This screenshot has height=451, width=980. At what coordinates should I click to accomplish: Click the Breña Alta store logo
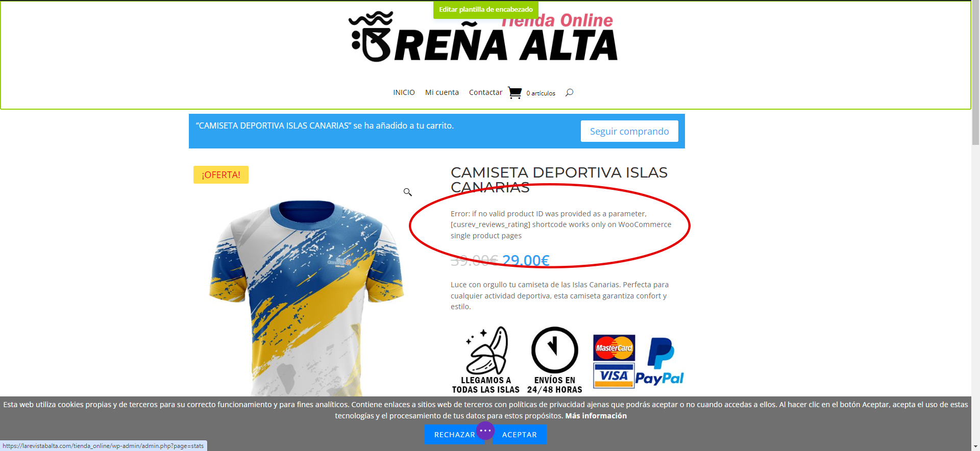pos(483,37)
